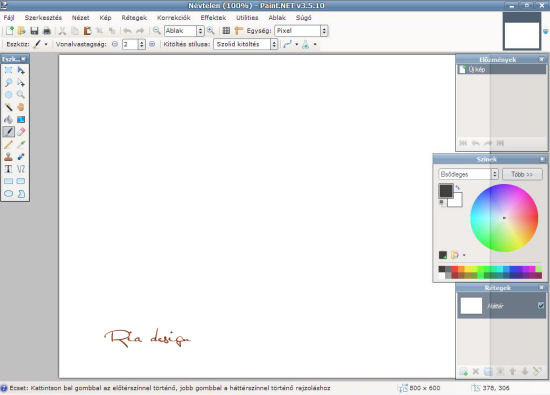
Task: Toggle antialiasing icon in tool options
Action: [x=288, y=44]
